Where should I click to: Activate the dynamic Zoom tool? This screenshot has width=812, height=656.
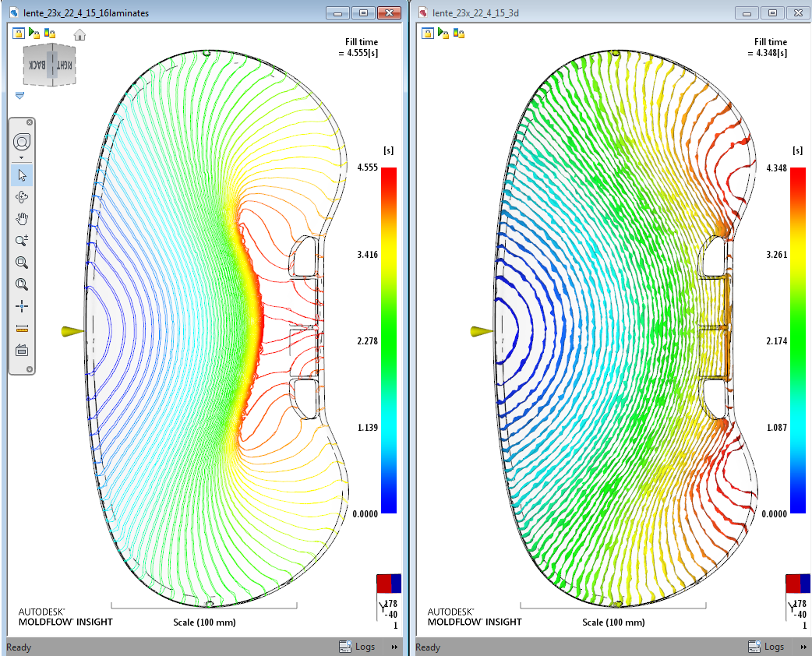pos(22,240)
